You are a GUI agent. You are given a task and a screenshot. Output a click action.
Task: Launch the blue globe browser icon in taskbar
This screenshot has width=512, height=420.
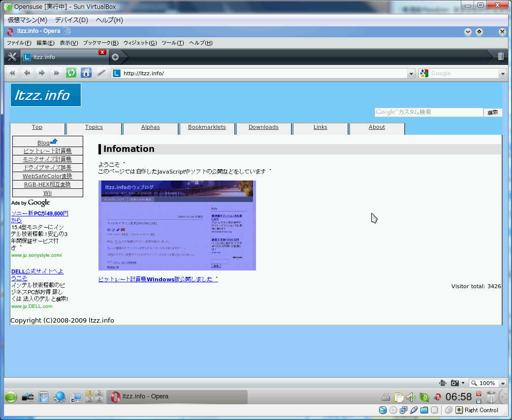[x=60, y=397]
